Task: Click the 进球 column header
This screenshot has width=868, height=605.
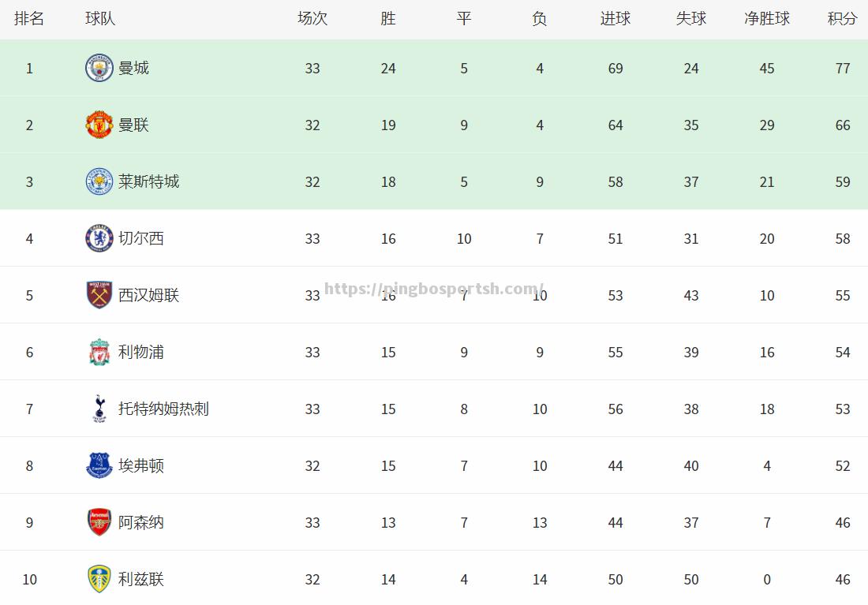Action: click(x=615, y=19)
